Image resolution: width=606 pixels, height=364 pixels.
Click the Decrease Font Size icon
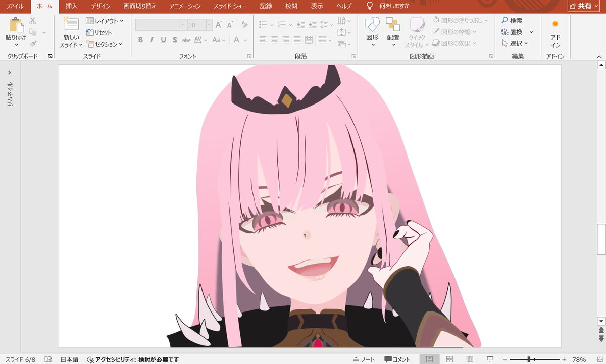coord(230,25)
